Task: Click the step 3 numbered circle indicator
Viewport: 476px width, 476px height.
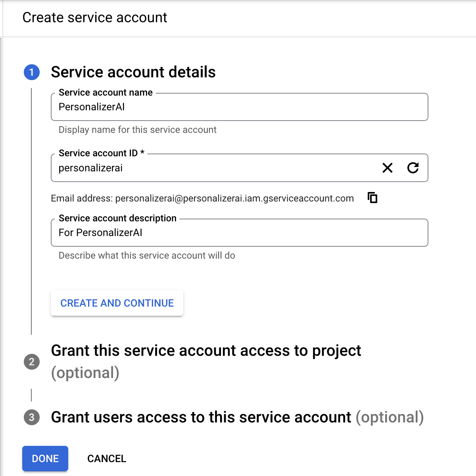Action: pyautogui.click(x=32, y=417)
